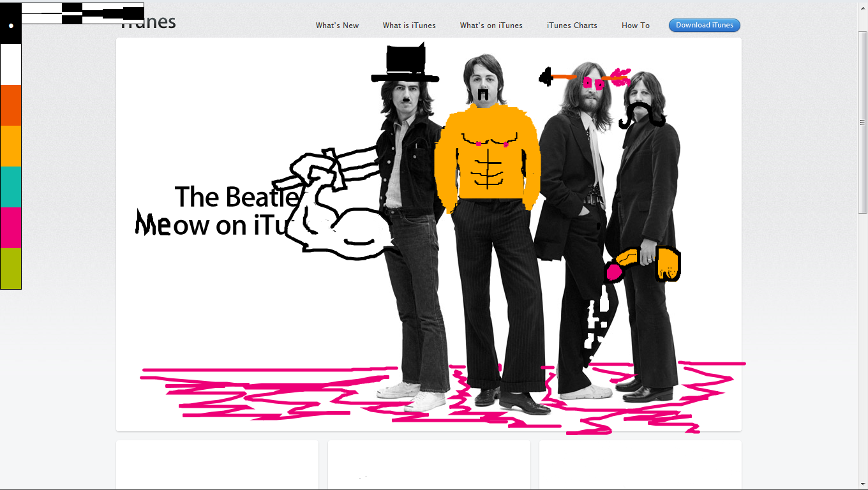Go to What is iTunes
The width and height of the screenshot is (868, 490).
coord(409,26)
